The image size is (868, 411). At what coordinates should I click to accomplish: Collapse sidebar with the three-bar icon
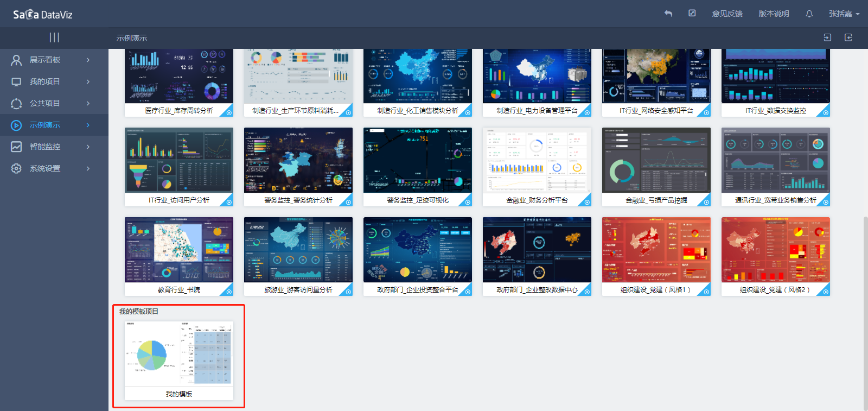[54, 37]
